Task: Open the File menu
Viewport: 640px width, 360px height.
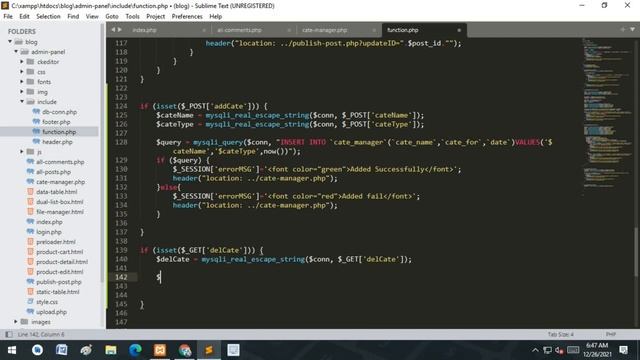Action: pyautogui.click(x=8, y=16)
